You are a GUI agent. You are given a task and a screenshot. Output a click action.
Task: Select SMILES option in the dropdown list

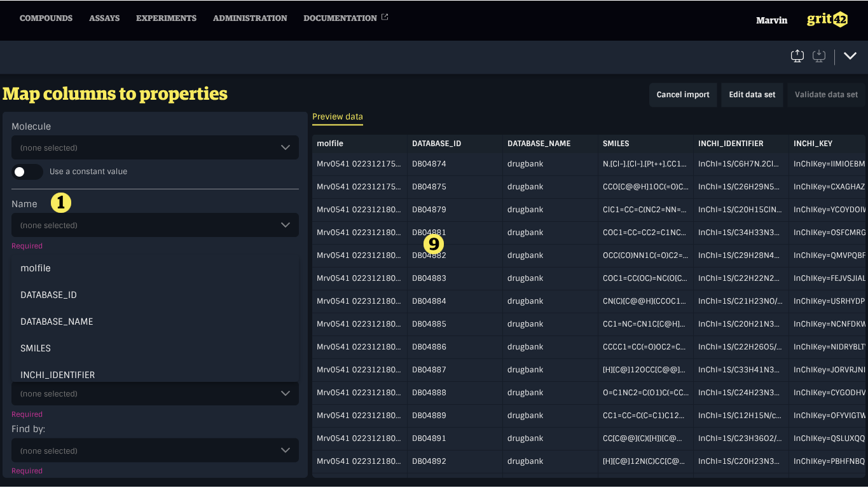[155, 348]
